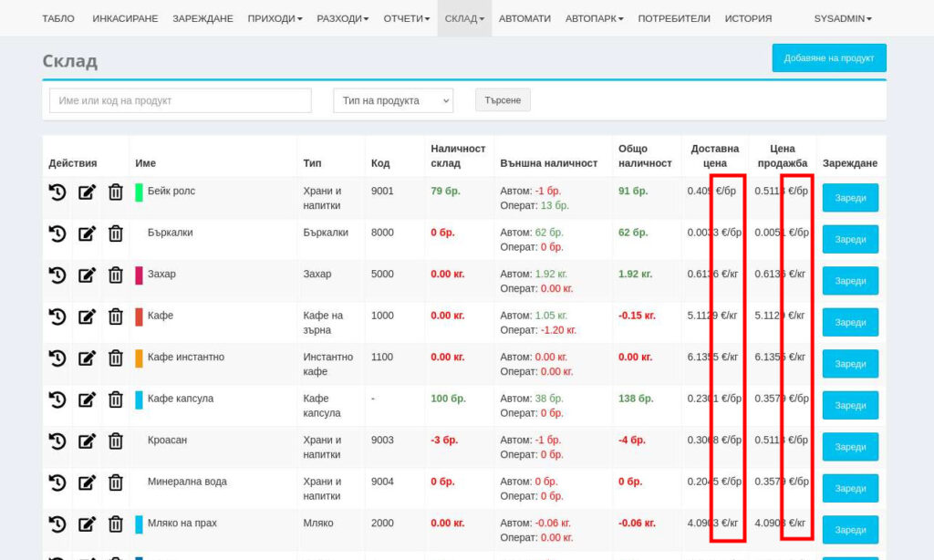Open the SYSADMIN user dropdown

click(x=843, y=18)
